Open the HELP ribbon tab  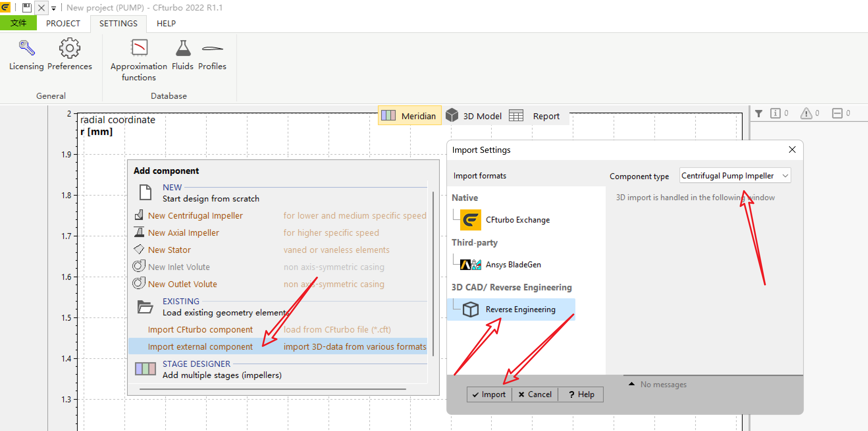pyautogui.click(x=166, y=23)
